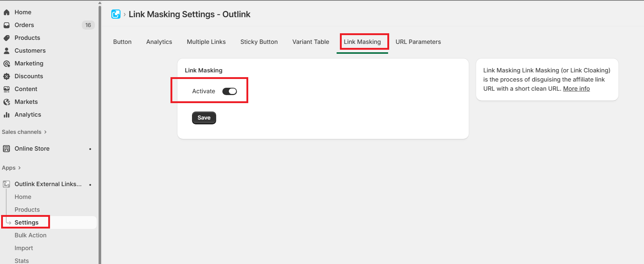Click the Online Store storefront icon
This screenshot has height=264, width=644.
point(7,148)
